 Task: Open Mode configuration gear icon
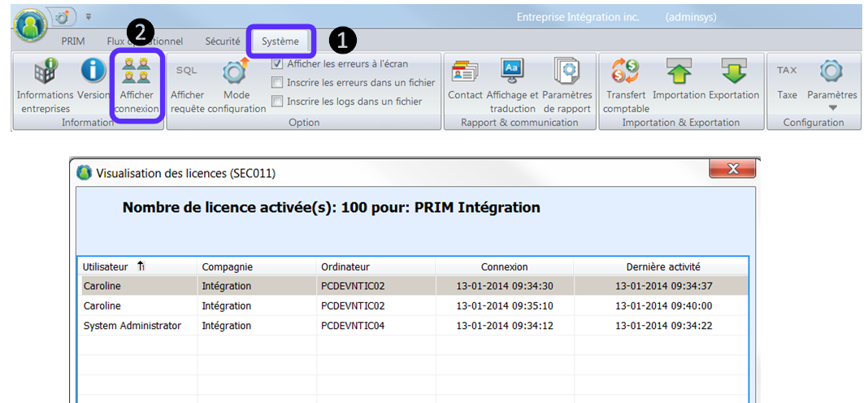[x=237, y=72]
